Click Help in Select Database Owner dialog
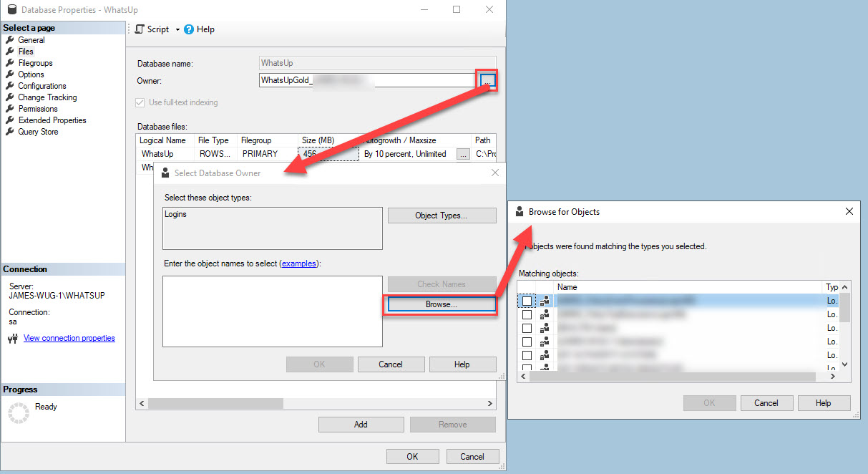 tap(462, 364)
